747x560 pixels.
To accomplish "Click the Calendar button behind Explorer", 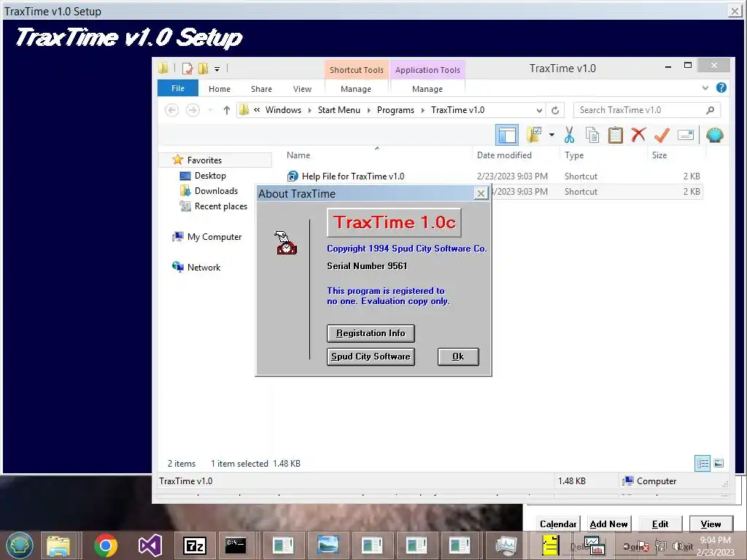I will coord(558,524).
